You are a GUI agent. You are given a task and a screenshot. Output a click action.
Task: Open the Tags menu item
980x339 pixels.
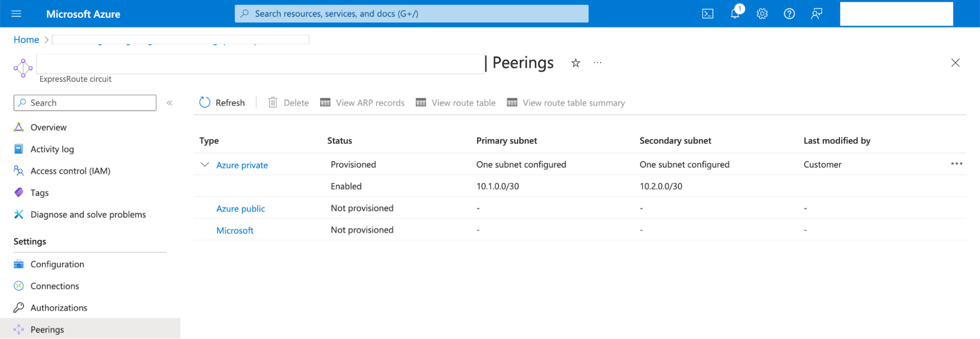point(40,193)
